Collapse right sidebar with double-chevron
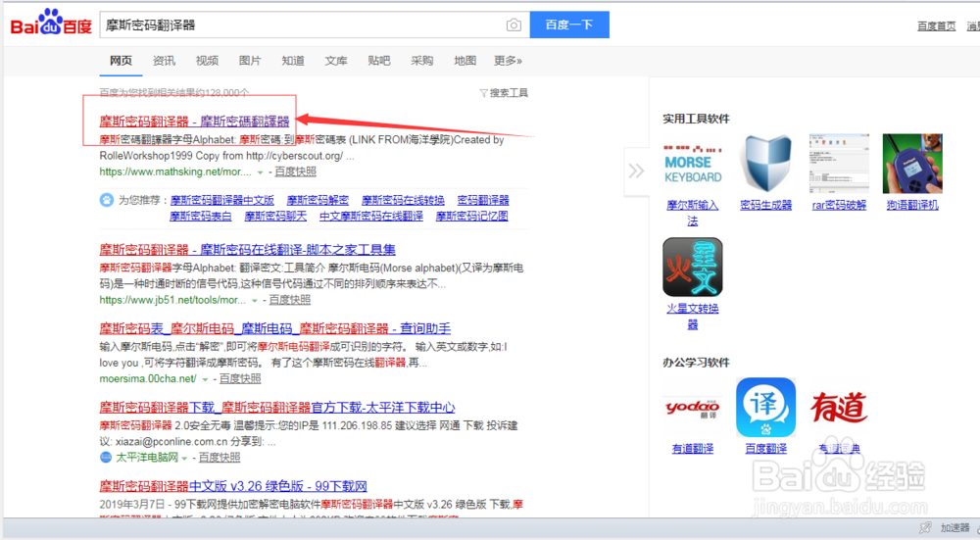Screen dimensions: 980x540 [x=636, y=171]
